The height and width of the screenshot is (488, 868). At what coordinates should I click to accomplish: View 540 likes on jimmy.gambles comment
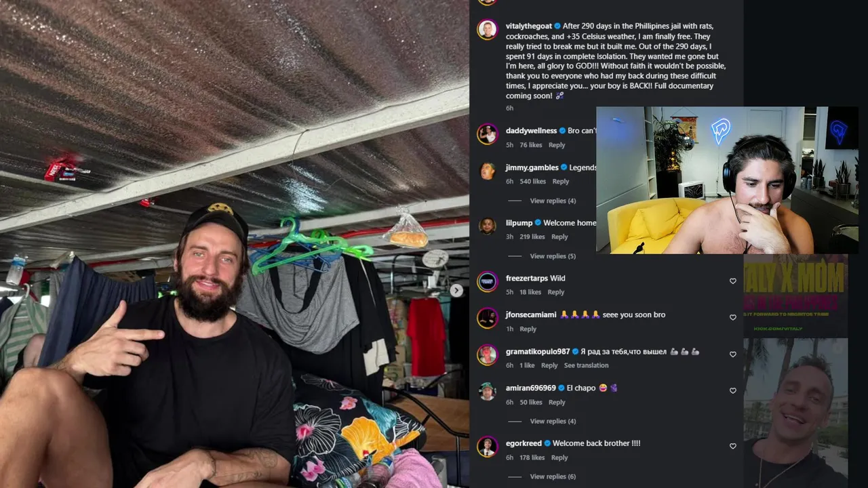[532, 182]
